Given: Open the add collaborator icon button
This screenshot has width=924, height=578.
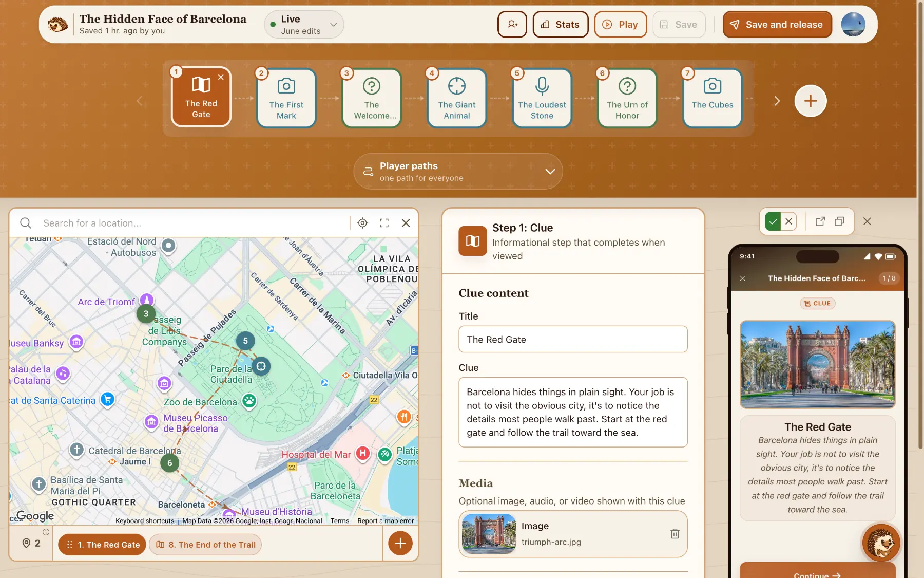Looking at the screenshot, I should pyautogui.click(x=512, y=24).
